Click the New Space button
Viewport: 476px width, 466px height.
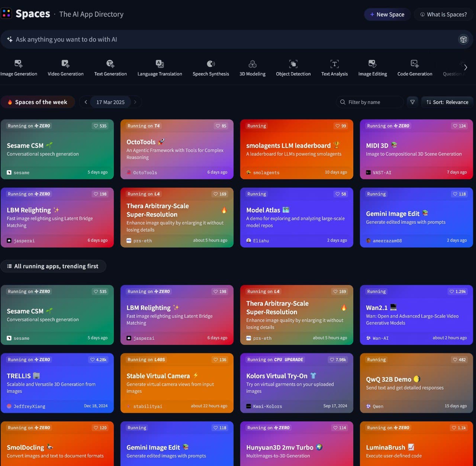click(387, 14)
